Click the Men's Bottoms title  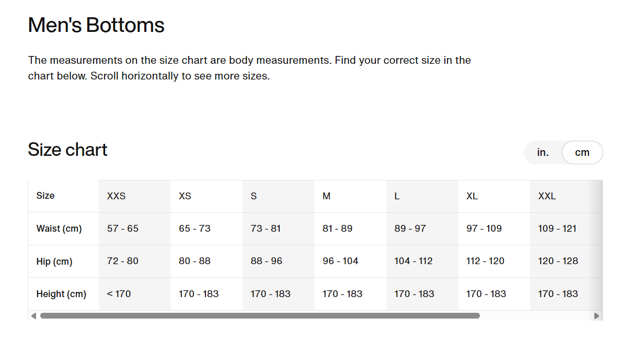[96, 25]
